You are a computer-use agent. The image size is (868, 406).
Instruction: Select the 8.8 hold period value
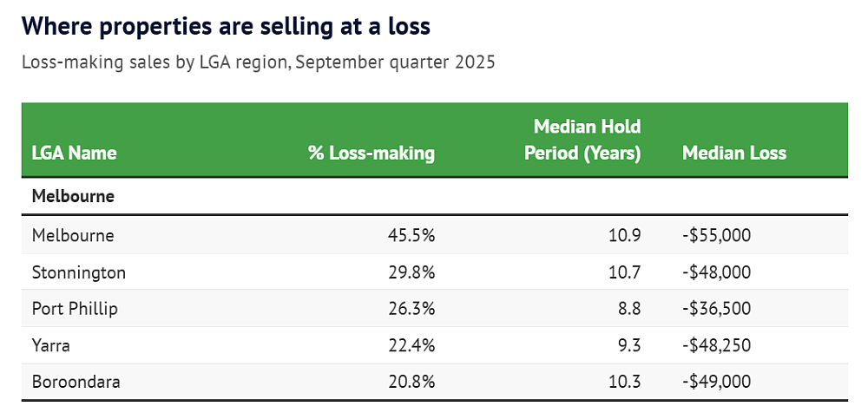point(629,308)
